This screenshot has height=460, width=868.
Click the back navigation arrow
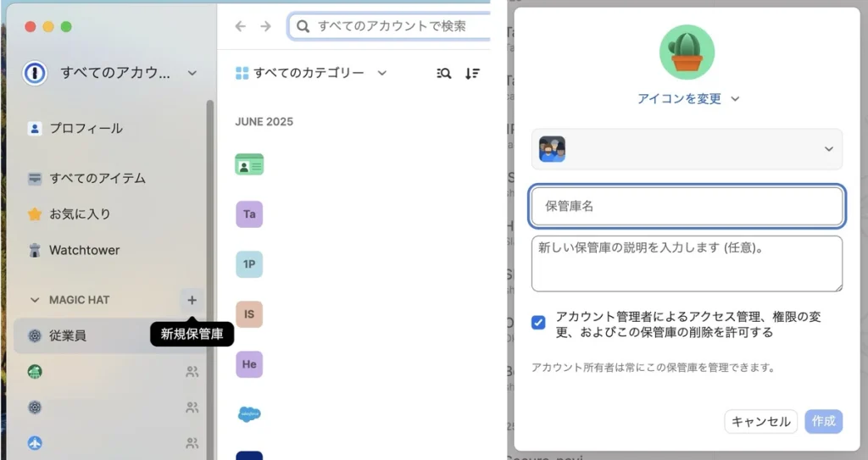(x=241, y=26)
